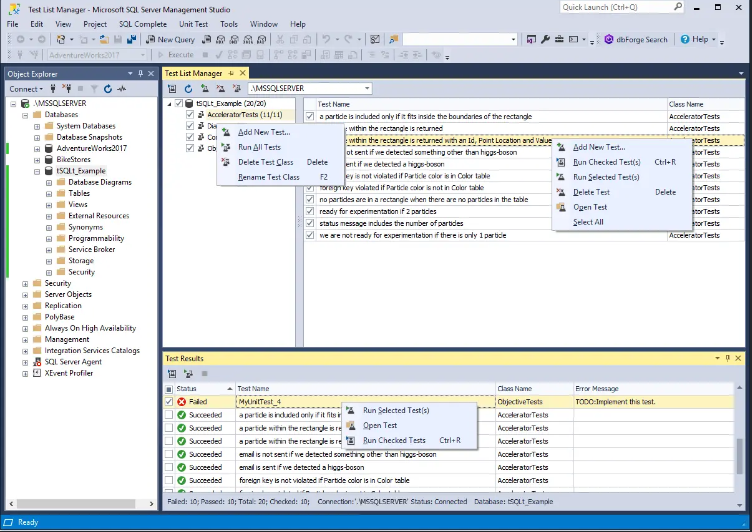Choose Delete Test Class menu entry

pos(281,162)
